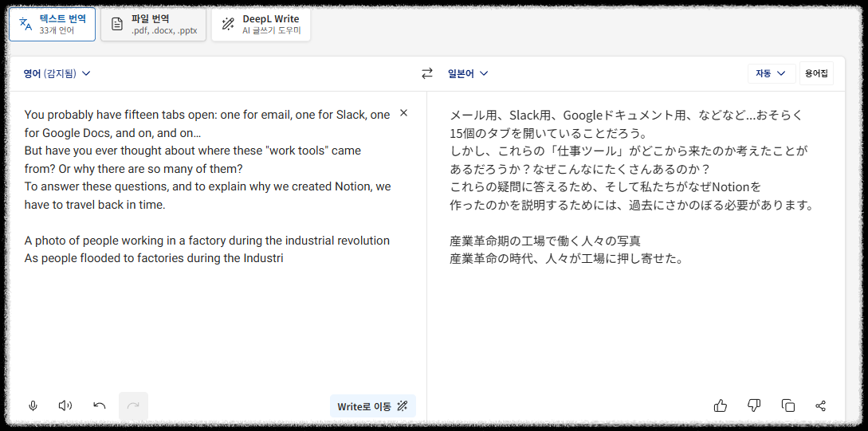Viewport: 868px width, 431px height.
Task: Click the Write로 이동 button
Action: pyautogui.click(x=372, y=406)
